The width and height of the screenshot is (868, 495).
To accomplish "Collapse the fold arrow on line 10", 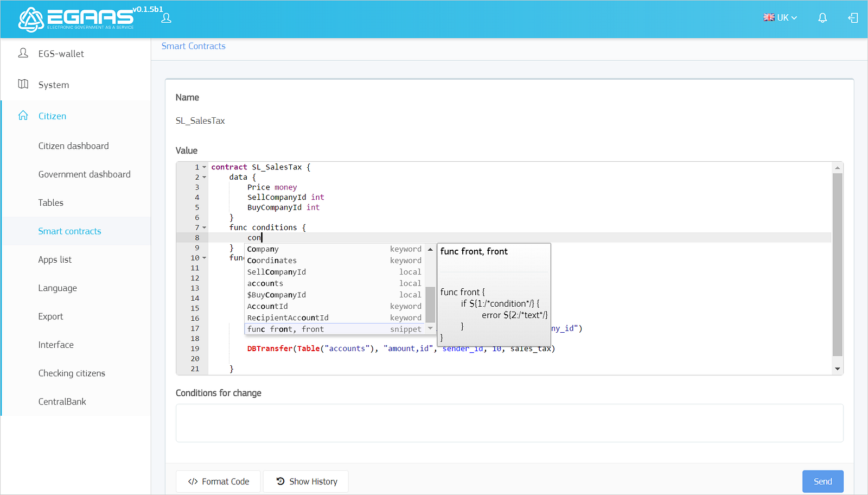I will tap(205, 258).
